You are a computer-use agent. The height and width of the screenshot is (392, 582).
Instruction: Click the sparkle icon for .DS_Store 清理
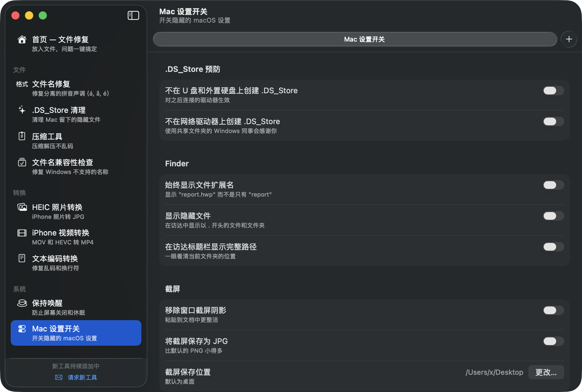(22, 110)
